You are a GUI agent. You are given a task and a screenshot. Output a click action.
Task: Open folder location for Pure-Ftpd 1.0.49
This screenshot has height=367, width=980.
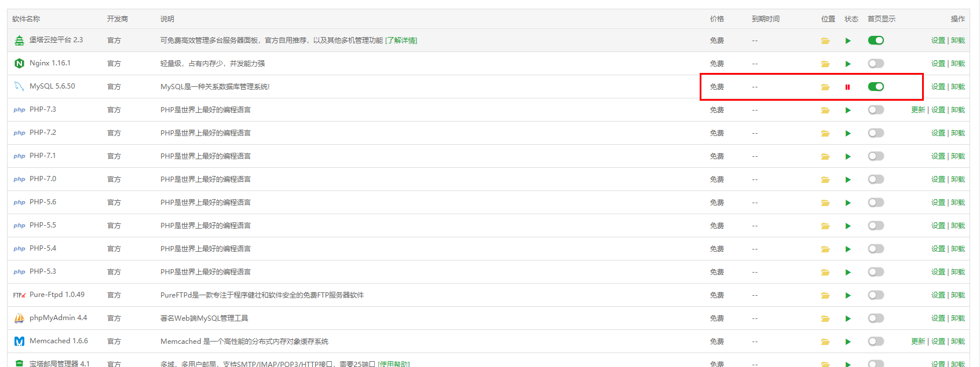(825, 295)
